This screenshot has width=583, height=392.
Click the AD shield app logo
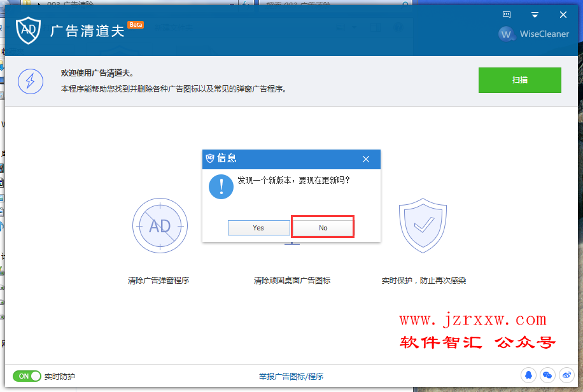click(28, 30)
